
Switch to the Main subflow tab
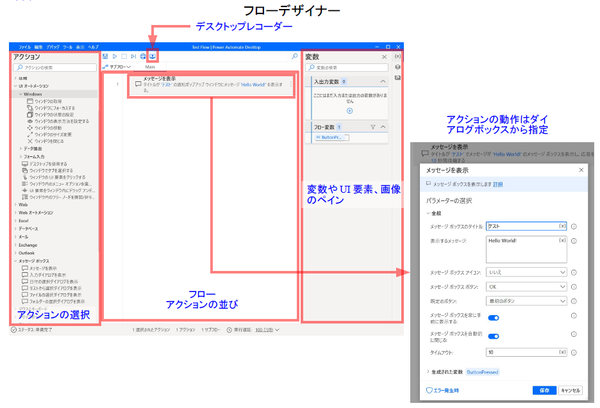[x=150, y=67]
